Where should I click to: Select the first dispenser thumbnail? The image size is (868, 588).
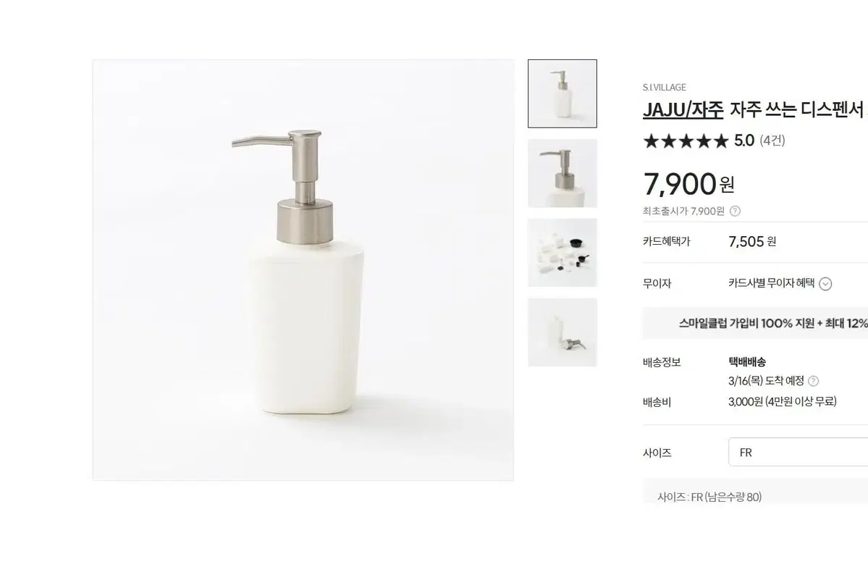562,93
